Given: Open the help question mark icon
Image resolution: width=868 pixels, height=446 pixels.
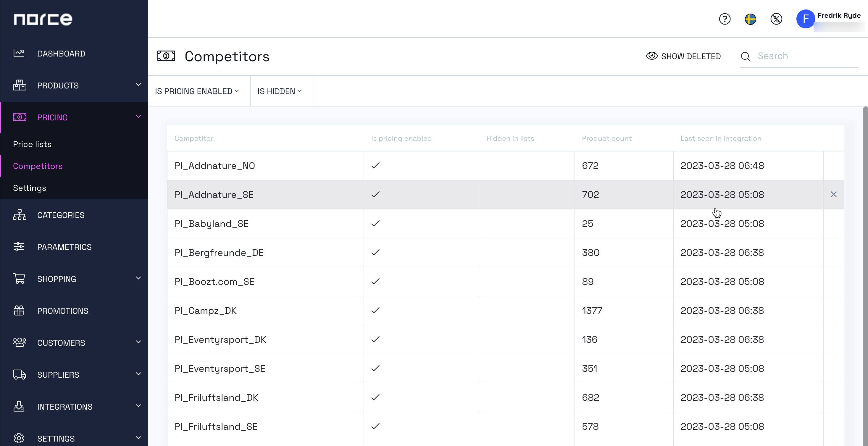Looking at the screenshot, I should [725, 19].
